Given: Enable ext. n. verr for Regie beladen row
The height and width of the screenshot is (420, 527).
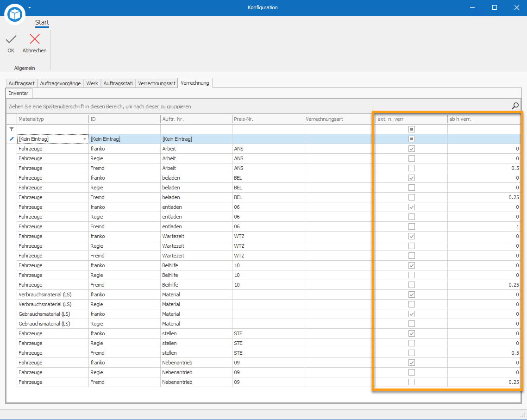Looking at the screenshot, I should click(x=411, y=188).
